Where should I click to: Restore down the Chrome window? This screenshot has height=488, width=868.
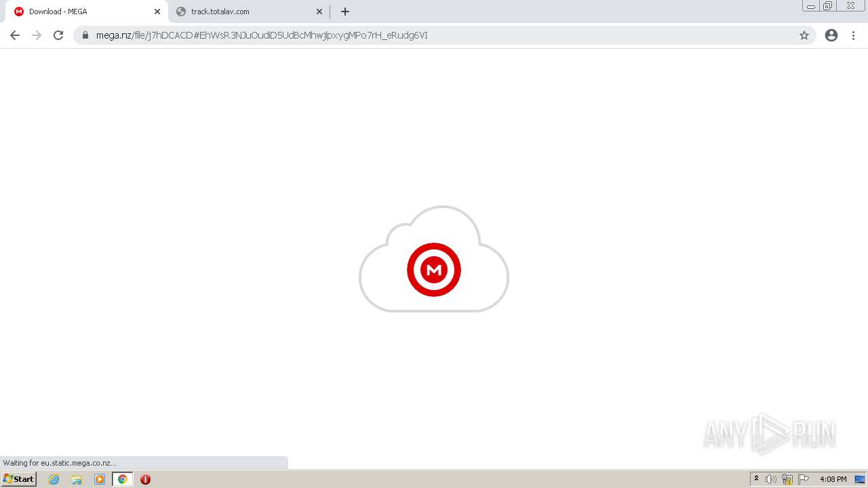tap(828, 6)
